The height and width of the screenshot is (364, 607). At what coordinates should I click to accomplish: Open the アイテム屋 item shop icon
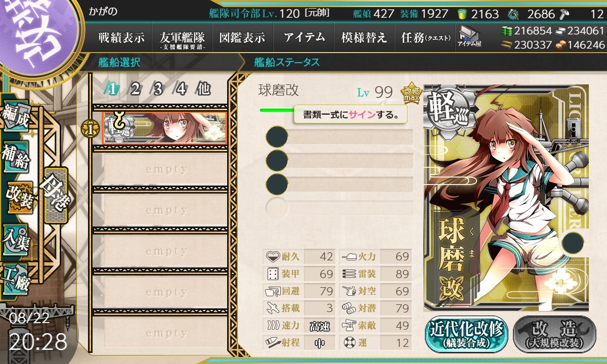click(x=469, y=36)
